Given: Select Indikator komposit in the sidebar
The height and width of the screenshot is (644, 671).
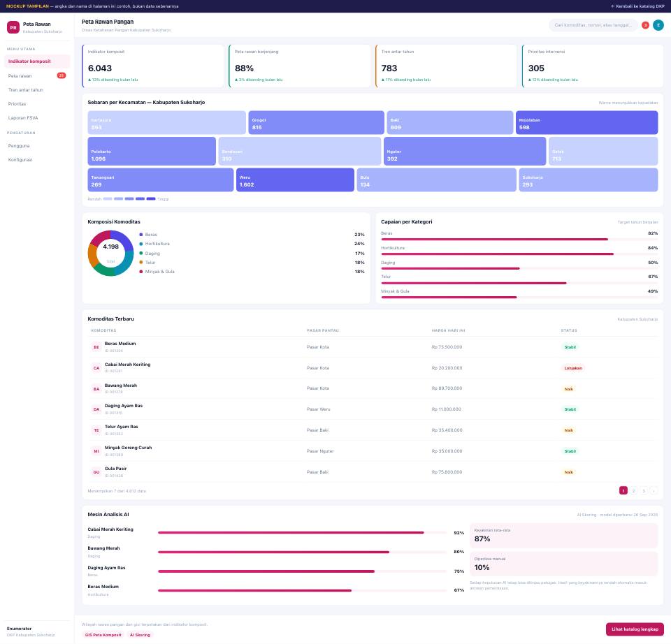Looking at the screenshot, I should click(37, 61).
